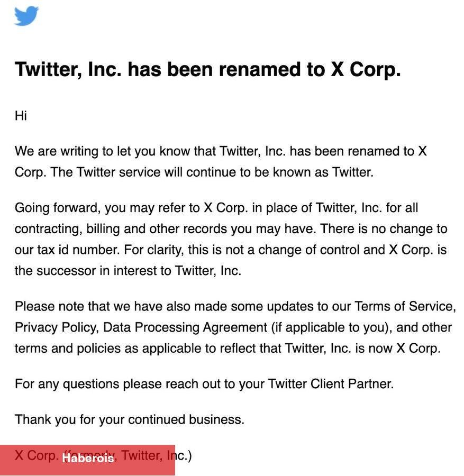Screen dimensions: 464x476
Task: Open the 'Data Processing Agreement' reference
Action: click(x=185, y=327)
